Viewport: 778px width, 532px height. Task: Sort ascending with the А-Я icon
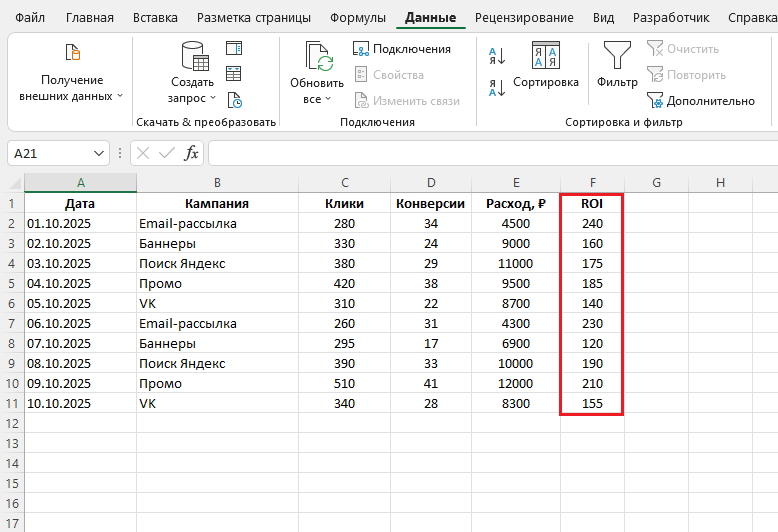click(x=497, y=55)
